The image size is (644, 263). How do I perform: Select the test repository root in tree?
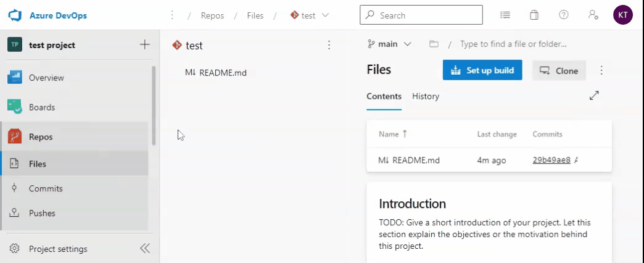(188, 45)
